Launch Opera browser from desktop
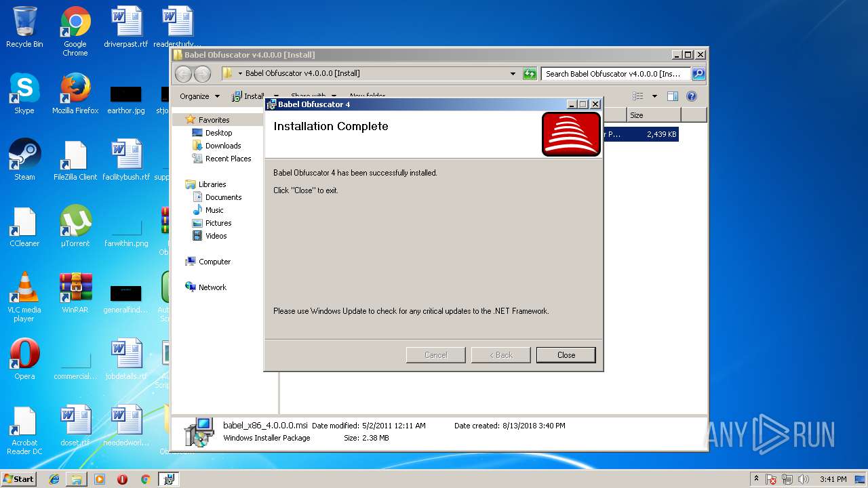The image size is (868, 488). coord(24,359)
